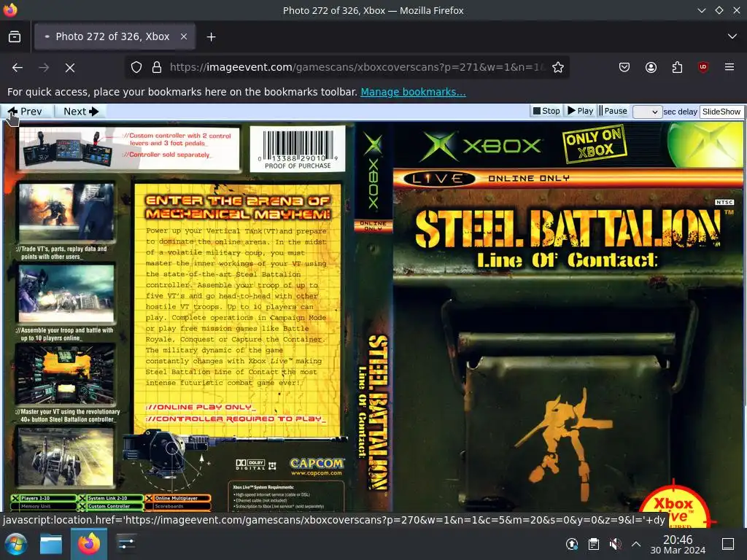
Task: Open the updates tray icon
Action: [572, 544]
